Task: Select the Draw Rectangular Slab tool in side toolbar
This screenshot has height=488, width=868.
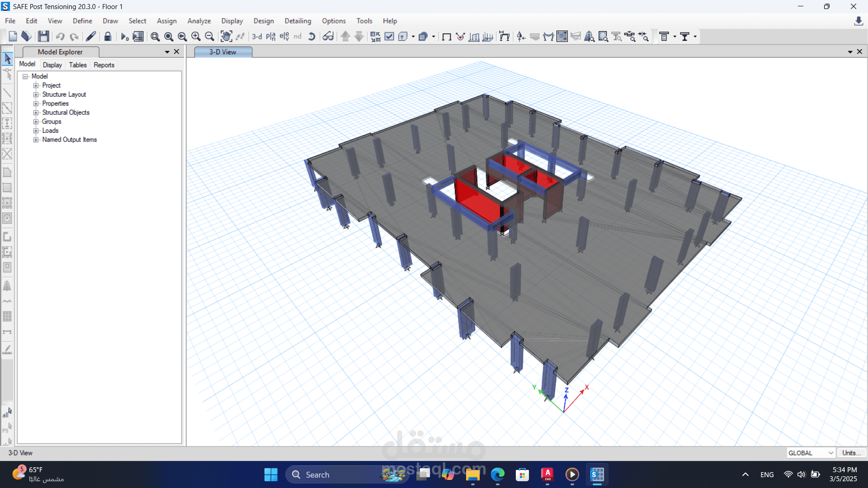Action: [x=7, y=188]
